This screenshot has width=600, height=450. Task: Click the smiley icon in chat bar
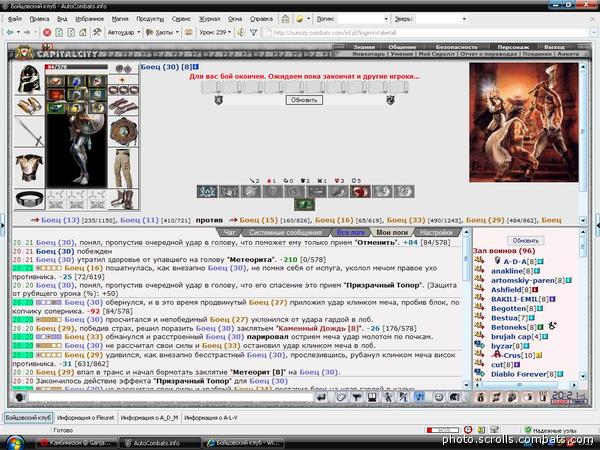[439, 398]
